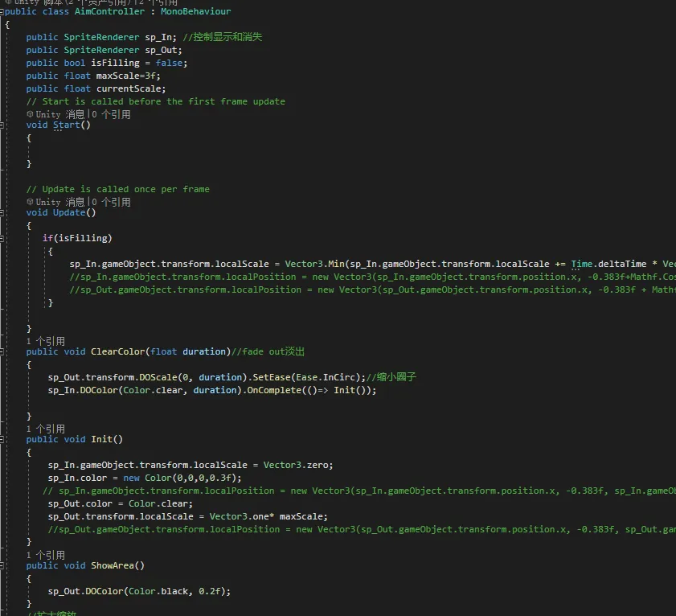Click the false keyword on the isFilling line
Image resolution: width=676 pixels, height=616 pixels.
169,63
